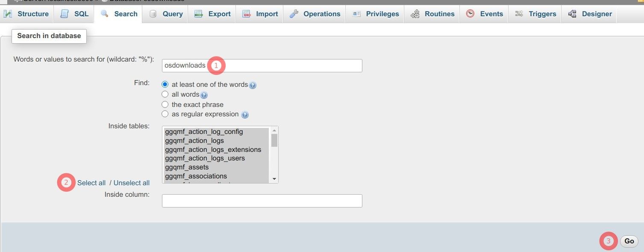This screenshot has height=252, width=644.
Task: Click the Operations wrench icon
Action: click(x=294, y=14)
